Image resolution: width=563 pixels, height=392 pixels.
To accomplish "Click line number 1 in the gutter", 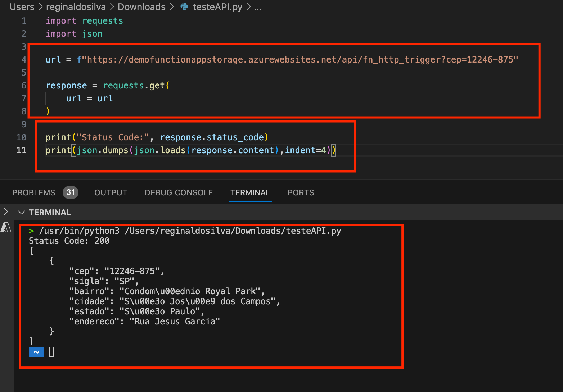I will click(24, 21).
